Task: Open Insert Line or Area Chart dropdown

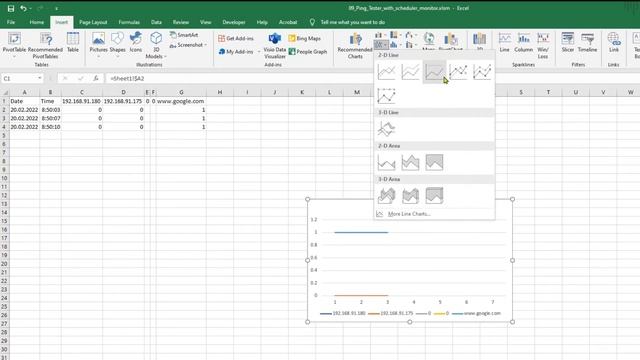Action: (x=381, y=44)
